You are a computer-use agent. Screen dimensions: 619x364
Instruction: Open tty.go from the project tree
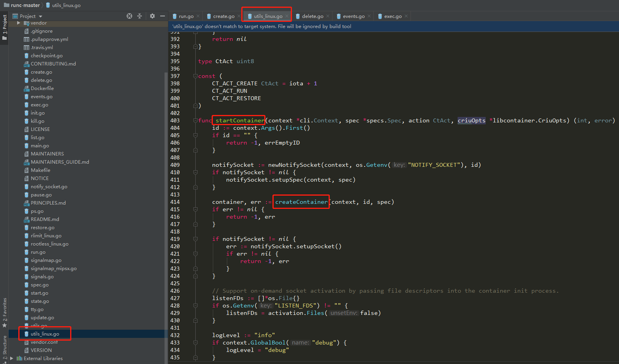coord(37,309)
